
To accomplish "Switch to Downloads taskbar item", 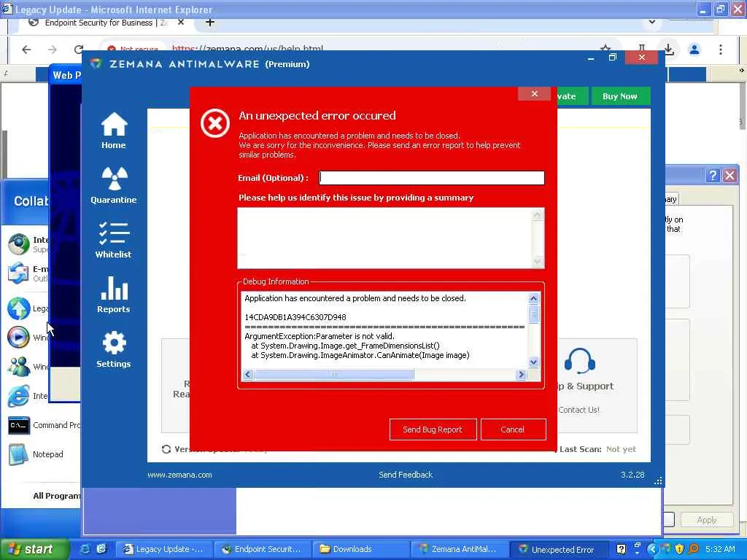I will click(x=359, y=549).
